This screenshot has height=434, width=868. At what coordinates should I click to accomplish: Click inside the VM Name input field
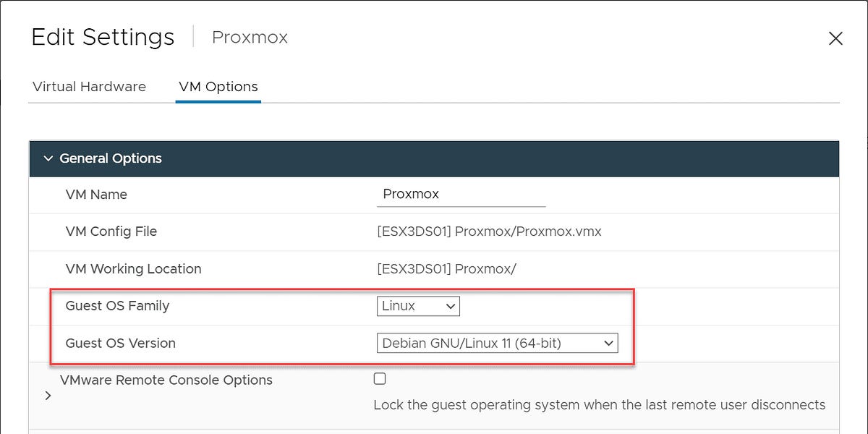coord(461,194)
